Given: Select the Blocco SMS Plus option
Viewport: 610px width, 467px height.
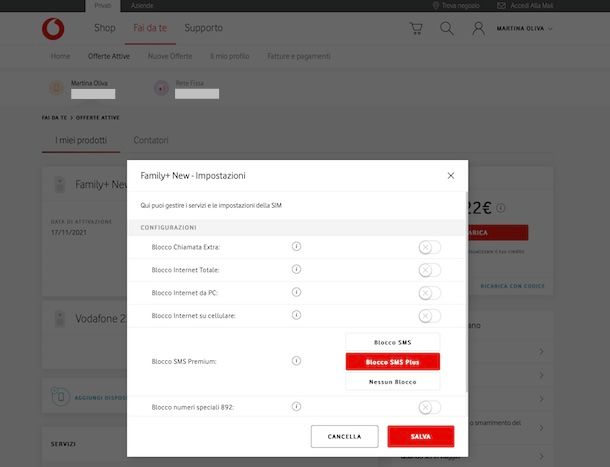Looking at the screenshot, I should click(393, 362).
